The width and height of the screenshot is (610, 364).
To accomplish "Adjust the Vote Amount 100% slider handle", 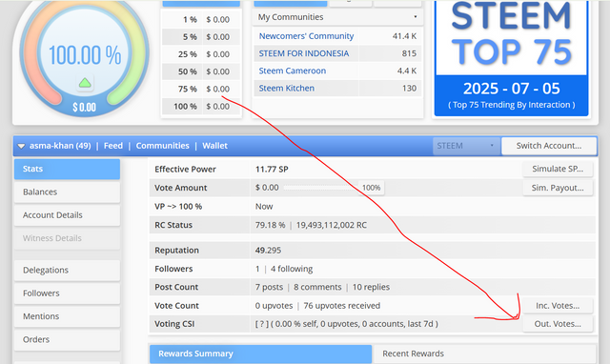I will 371,188.
